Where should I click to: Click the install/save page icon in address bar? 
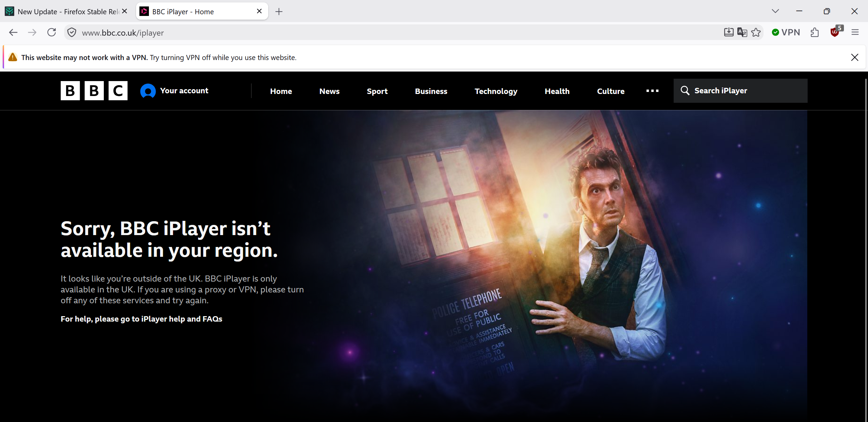pyautogui.click(x=729, y=33)
